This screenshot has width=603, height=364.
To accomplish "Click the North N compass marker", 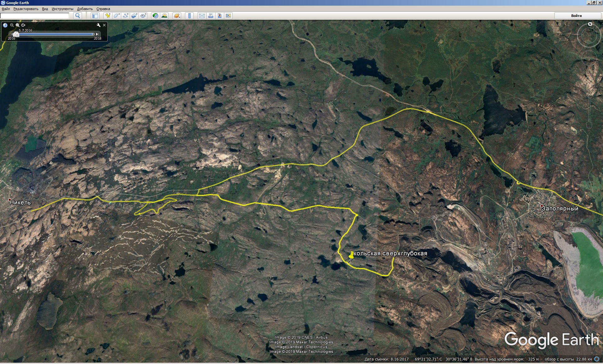I will [590, 24].
